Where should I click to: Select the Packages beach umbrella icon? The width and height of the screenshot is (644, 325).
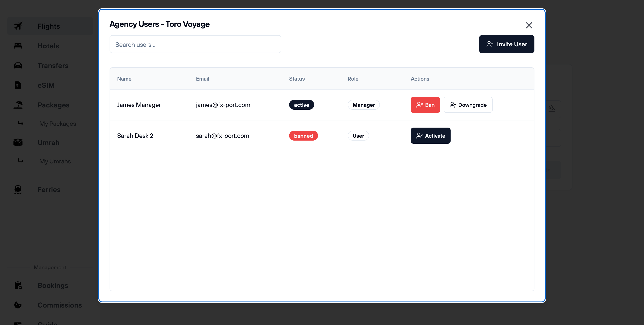pyautogui.click(x=18, y=105)
